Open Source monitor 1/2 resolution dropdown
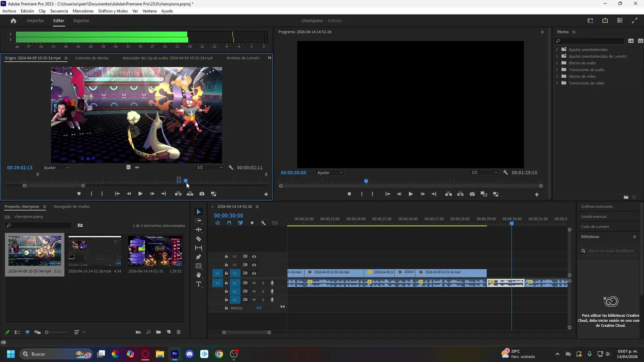The height and width of the screenshot is (362, 644). click(209, 167)
